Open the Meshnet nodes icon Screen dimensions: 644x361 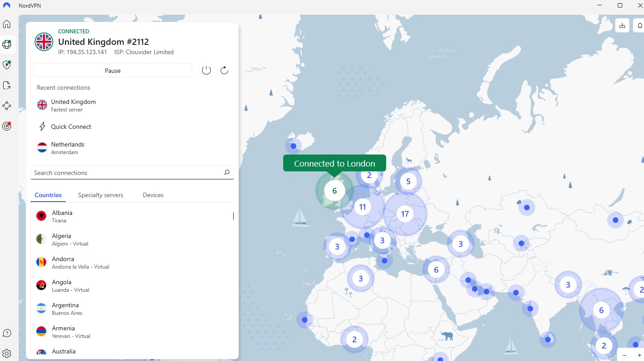[7, 106]
